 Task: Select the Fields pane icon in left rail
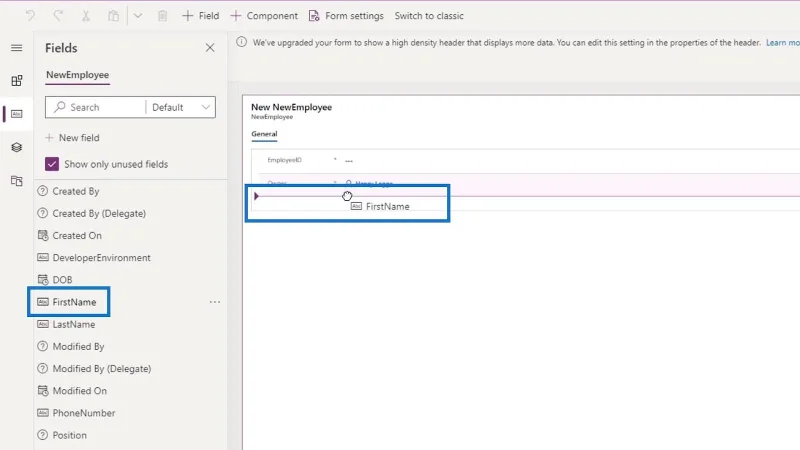pyautogui.click(x=16, y=114)
